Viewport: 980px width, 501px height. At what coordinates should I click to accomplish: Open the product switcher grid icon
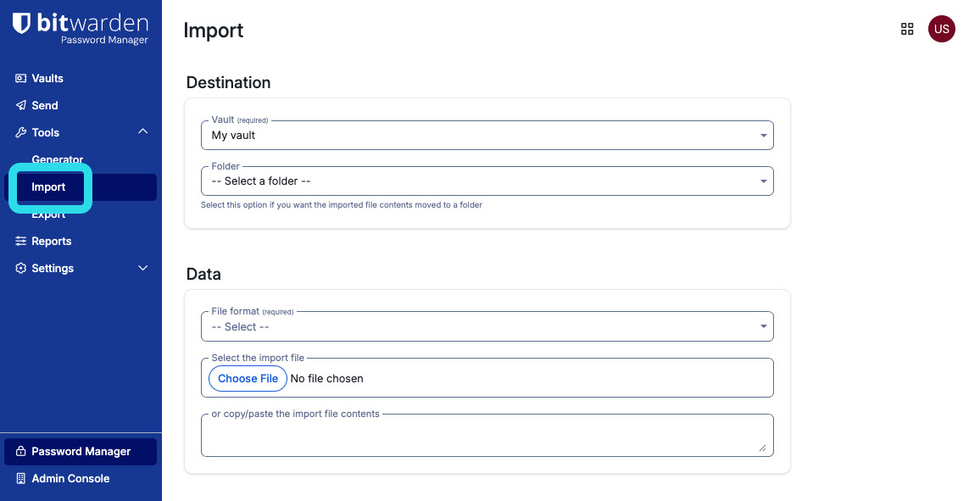[907, 29]
